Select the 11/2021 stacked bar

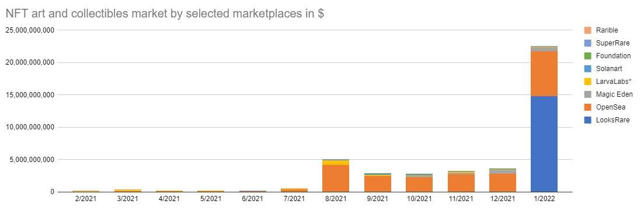pyautogui.click(x=461, y=181)
